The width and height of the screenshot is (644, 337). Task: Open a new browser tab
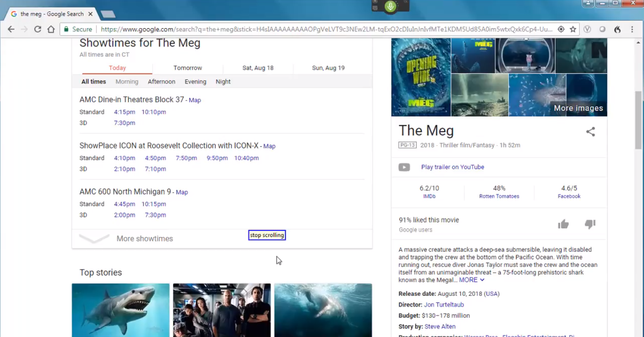108,14
